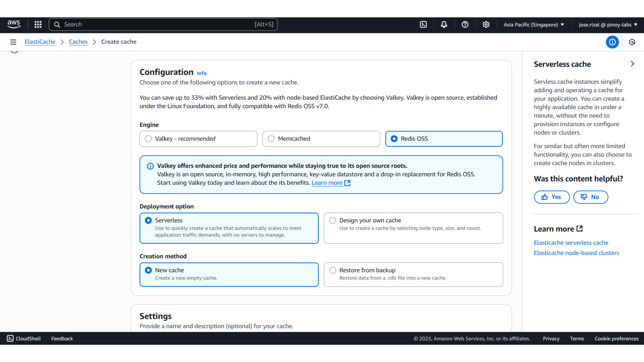Viewport: 644px width, 362px height.
Task: Toggle the blue info help panel icon
Action: [612, 42]
